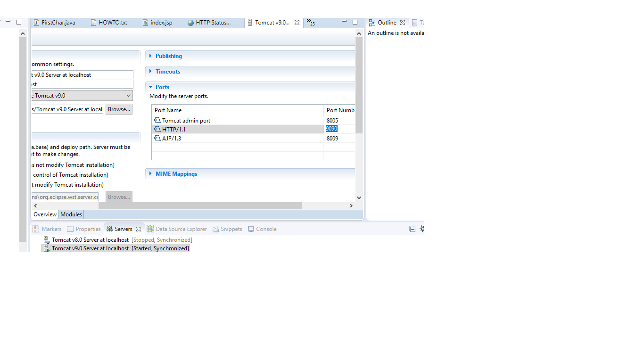
Task: Switch to the Overview page tab
Action: point(45,214)
